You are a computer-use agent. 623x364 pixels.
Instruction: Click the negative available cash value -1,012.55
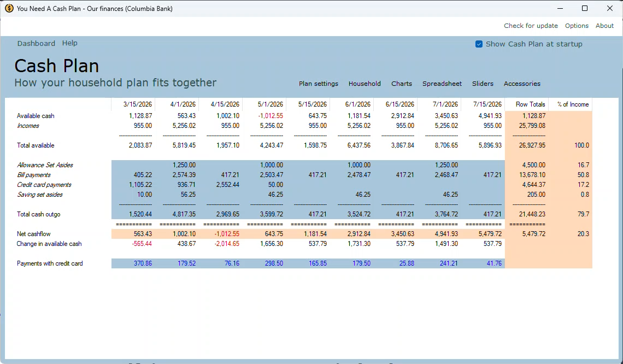(x=271, y=116)
